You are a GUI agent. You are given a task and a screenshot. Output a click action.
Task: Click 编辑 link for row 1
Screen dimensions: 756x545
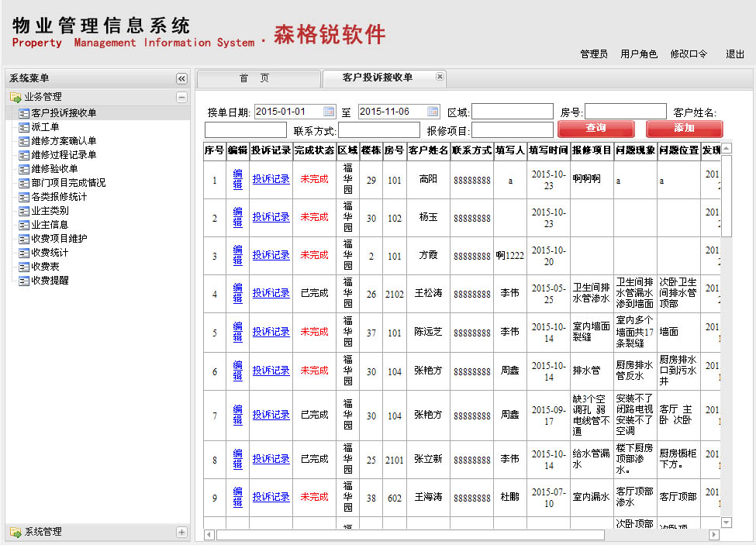point(238,179)
